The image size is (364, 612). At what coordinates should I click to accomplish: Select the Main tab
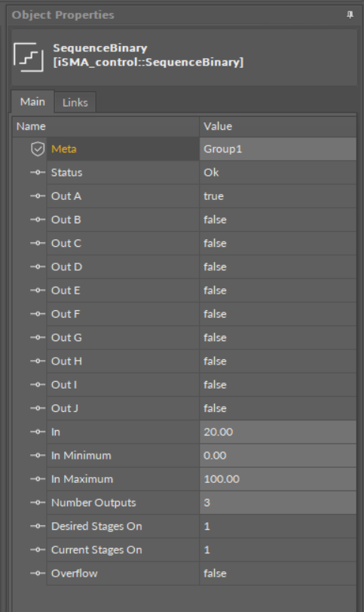tap(32, 102)
